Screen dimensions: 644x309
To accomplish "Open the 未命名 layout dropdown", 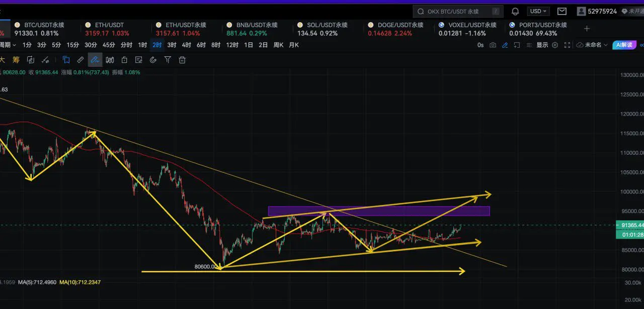I will click(592, 45).
